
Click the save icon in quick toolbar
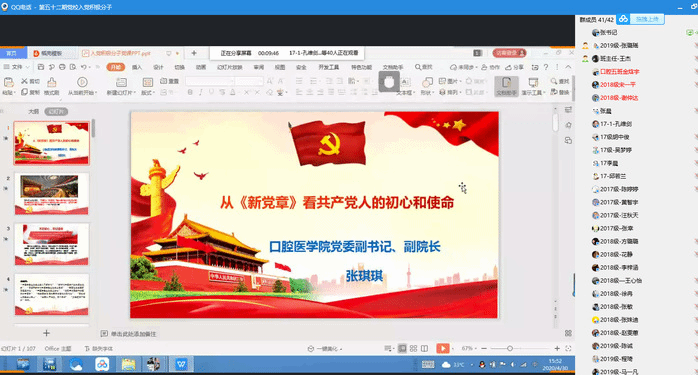[x=41, y=67]
